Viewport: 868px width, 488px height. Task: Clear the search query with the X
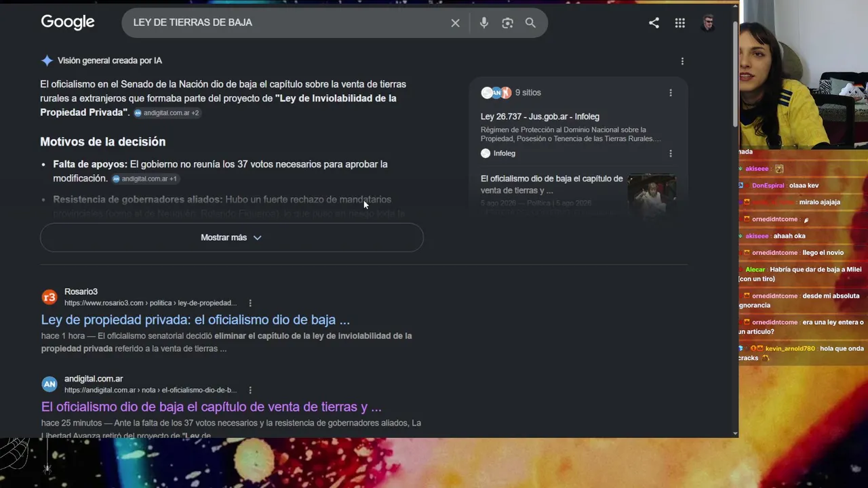(x=455, y=23)
